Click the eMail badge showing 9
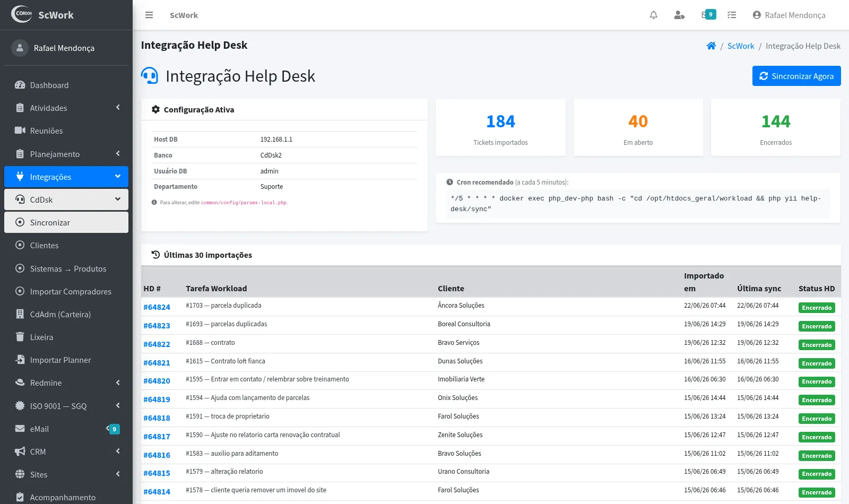The width and height of the screenshot is (849, 504). [115, 429]
